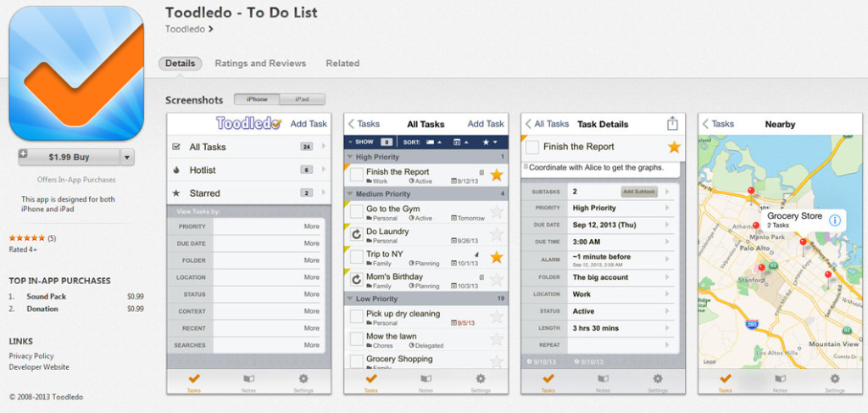Click the info icon on Grocery Store callout

pyautogui.click(x=835, y=220)
